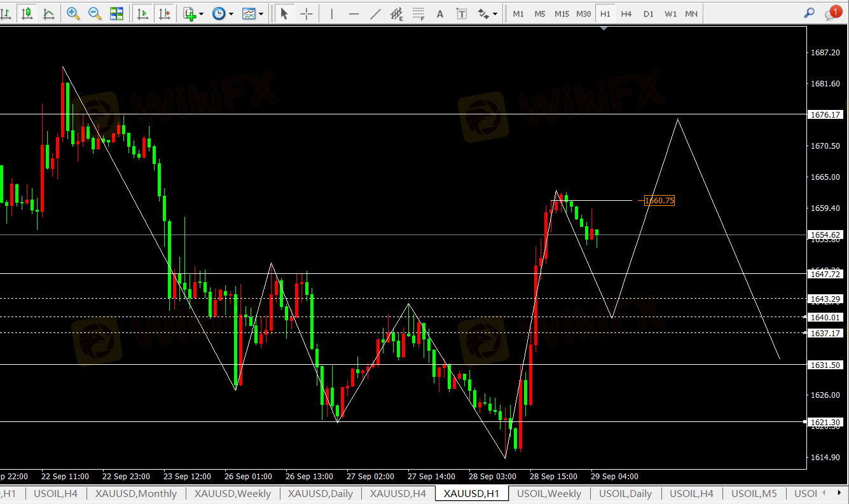Click the Zoom In magnifier icon

pos(73,13)
